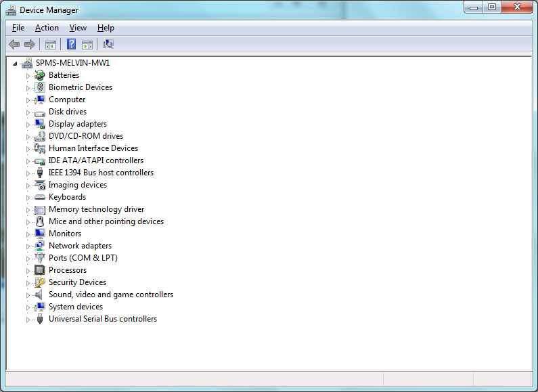
Task: Click Show/Hide Console Tree toolbar icon
Action: [50, 45]
